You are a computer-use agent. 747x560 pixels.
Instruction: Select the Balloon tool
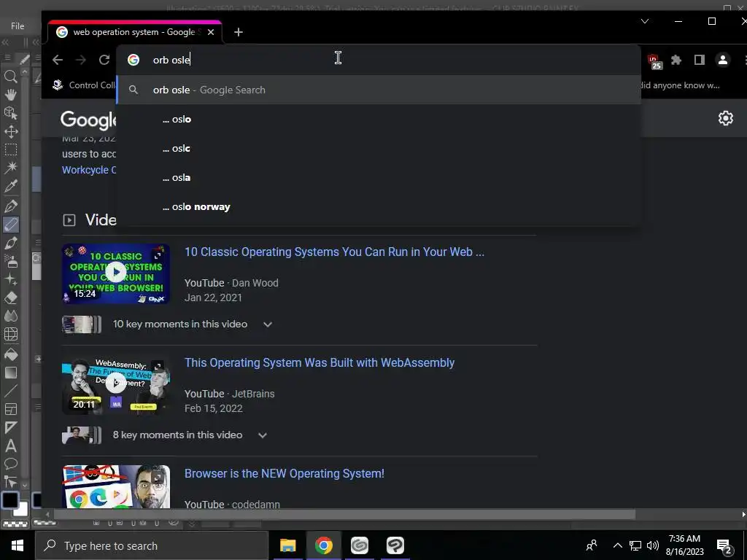[x=10, y=464]
